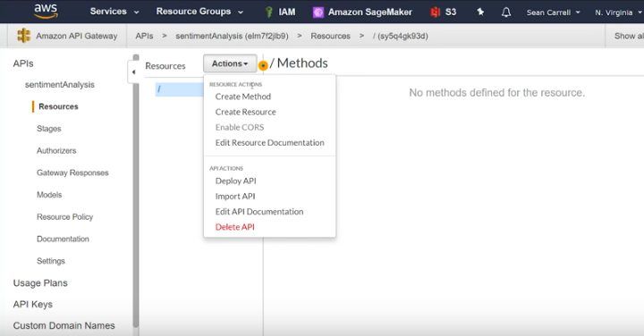Open Custom Domain Names in the sidebar

point(64,325)
